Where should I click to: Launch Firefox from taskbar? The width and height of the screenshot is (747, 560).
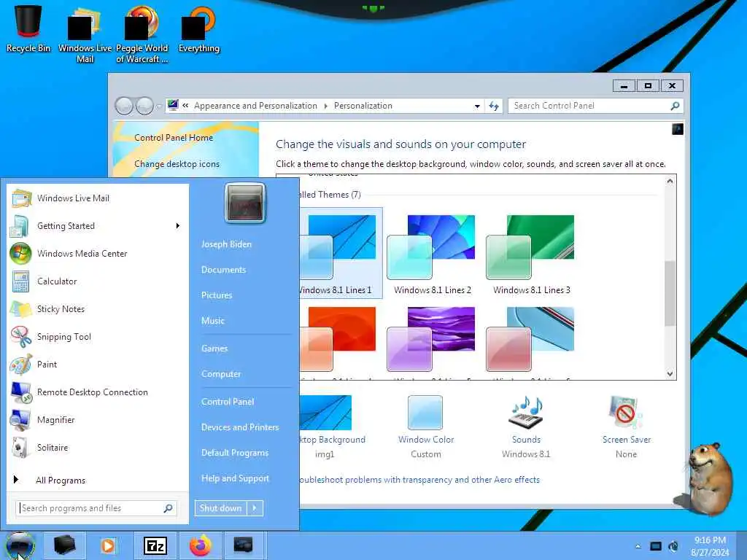point(201,545)
